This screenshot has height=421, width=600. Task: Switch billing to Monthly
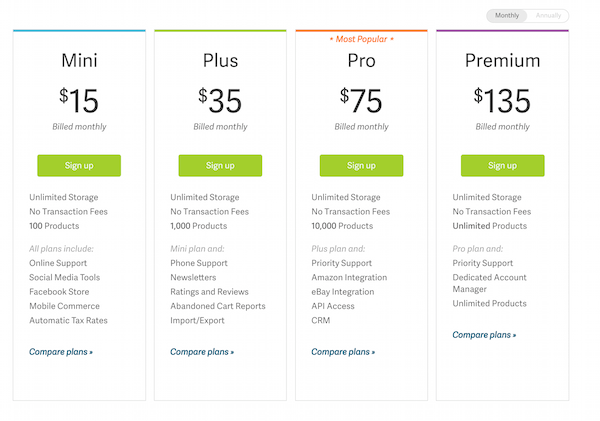(x=507, y=16)
